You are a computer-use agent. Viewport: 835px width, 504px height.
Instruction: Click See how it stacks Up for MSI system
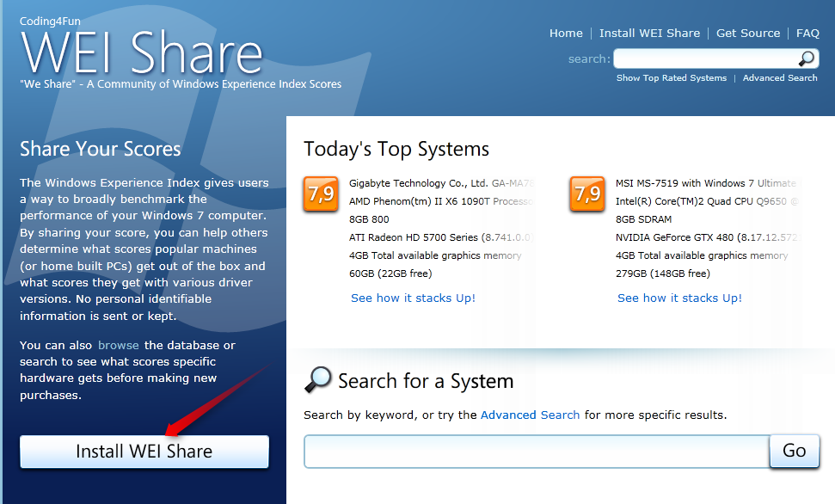[x=679, y=298]
